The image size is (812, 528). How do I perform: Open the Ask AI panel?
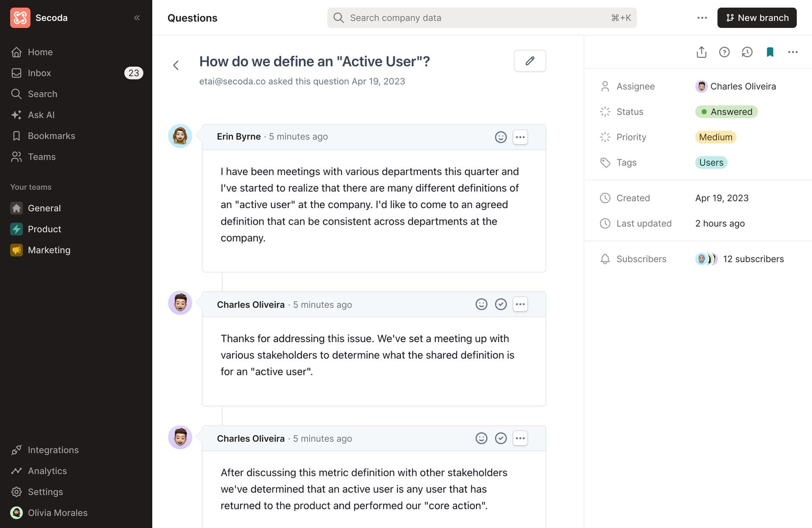41,115
